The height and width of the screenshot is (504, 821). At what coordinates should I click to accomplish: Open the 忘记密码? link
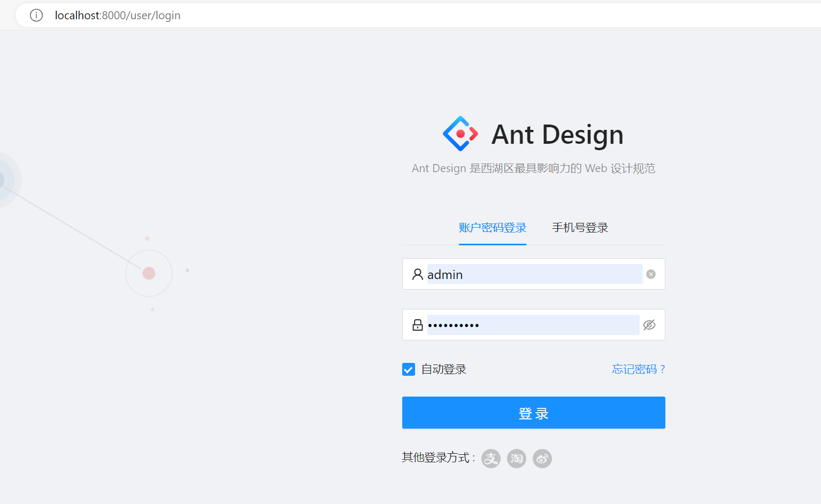pyautogui.click(x=639, y=369)
